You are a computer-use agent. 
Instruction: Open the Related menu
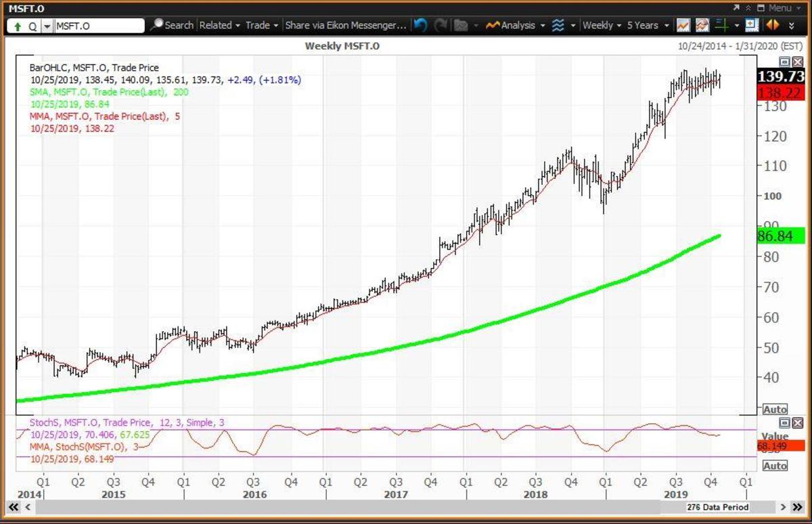(219, 25)
